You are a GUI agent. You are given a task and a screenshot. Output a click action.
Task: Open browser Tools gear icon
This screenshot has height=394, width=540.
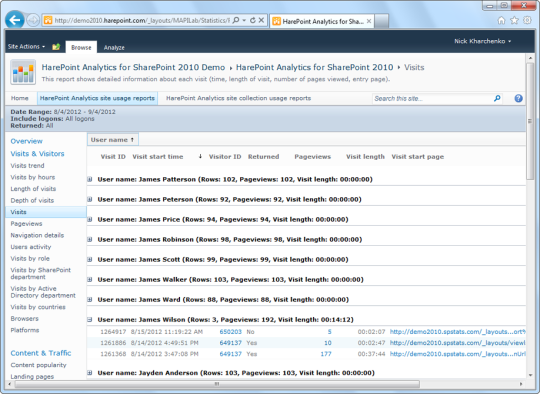(x=527, y=20)
